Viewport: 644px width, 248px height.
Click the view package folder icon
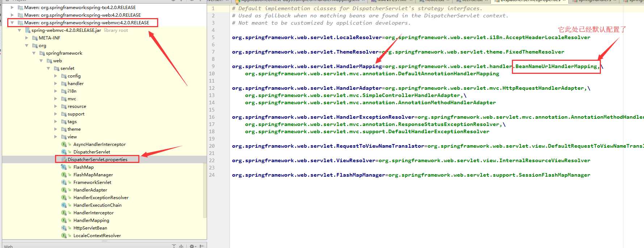click(64, 137)
